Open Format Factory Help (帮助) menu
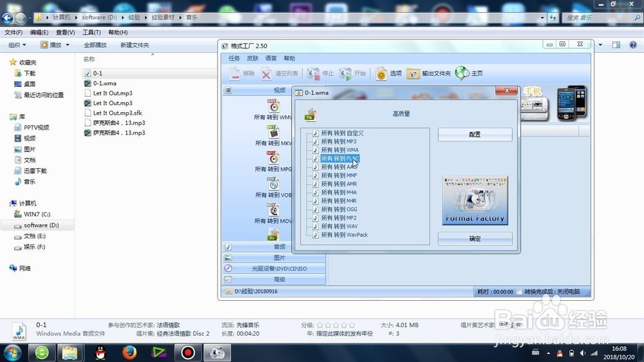 click(289, 59)
